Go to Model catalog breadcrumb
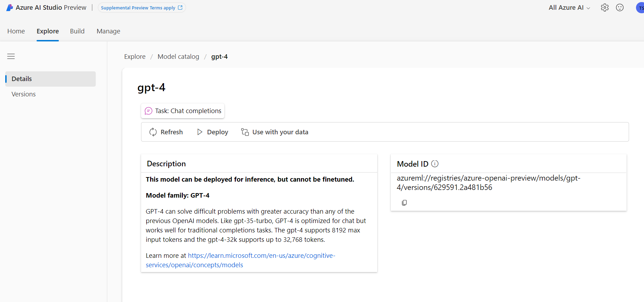The height and width of the screenshot is (302, 644). [178, 57]
